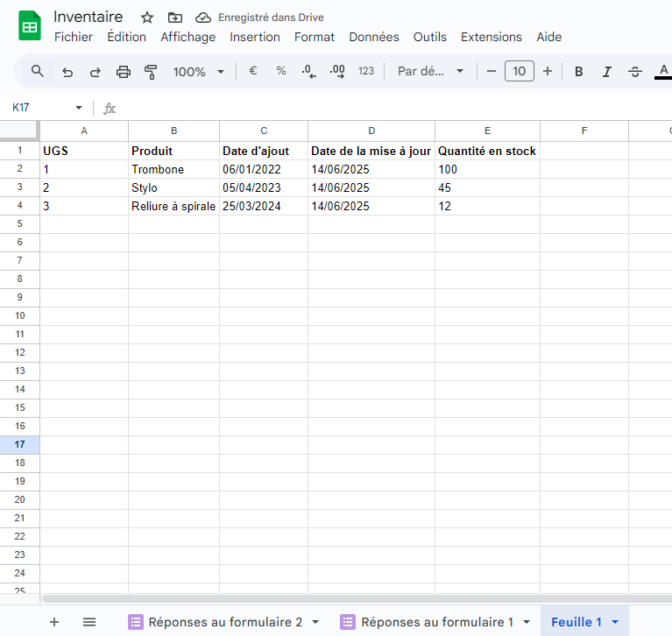Viewport: 672px width, 636px height.
Task: Open Réponses au formulaire 1 tab dropdown
Action: tap(527, 622)
